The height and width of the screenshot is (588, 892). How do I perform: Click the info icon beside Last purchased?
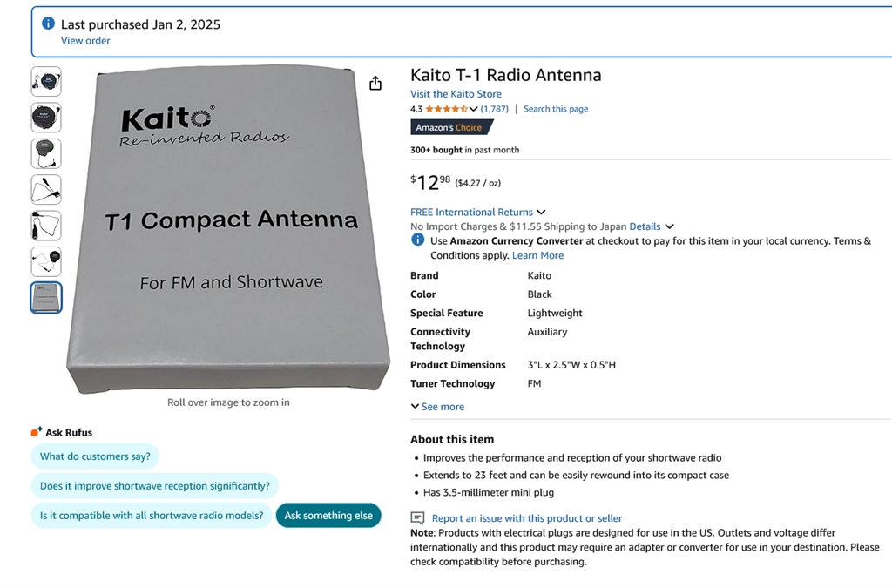(x=49, y=24)
